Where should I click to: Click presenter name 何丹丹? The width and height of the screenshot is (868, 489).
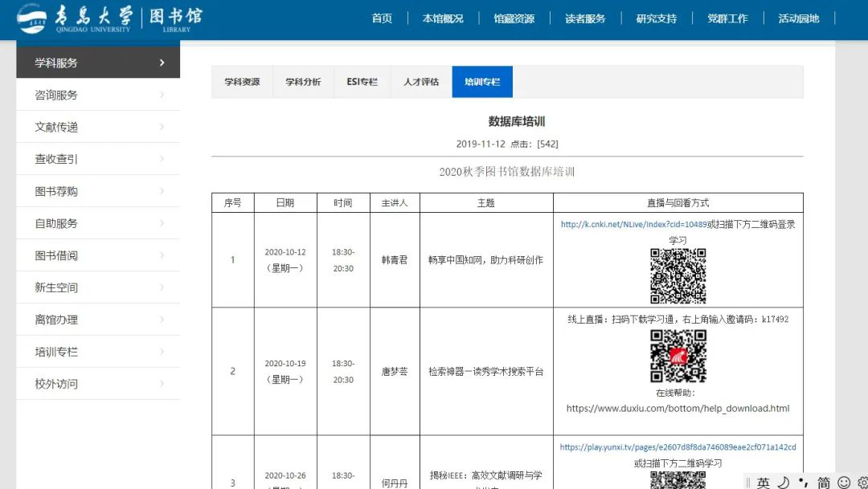[394, 483]
